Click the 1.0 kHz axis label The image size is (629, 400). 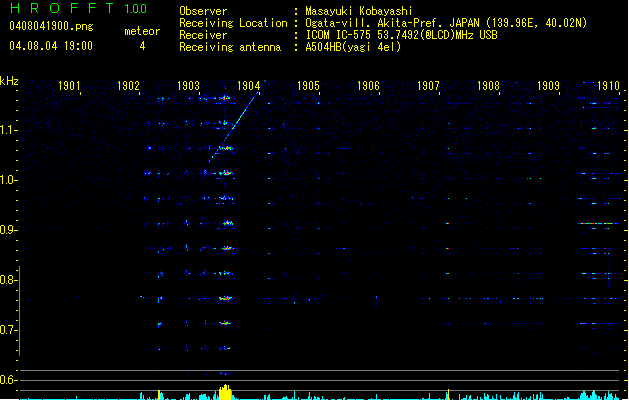[x=7, y=180]
